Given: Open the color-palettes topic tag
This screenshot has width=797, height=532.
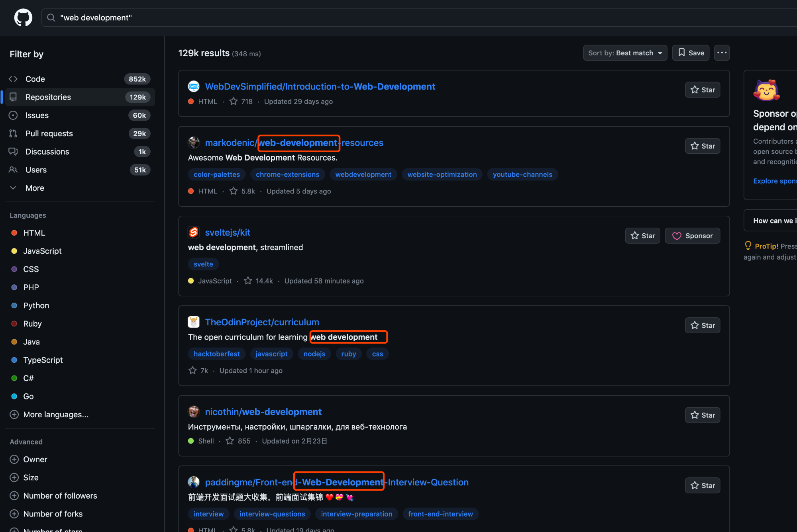Looking at the screenshot, I should pos(217,174).
